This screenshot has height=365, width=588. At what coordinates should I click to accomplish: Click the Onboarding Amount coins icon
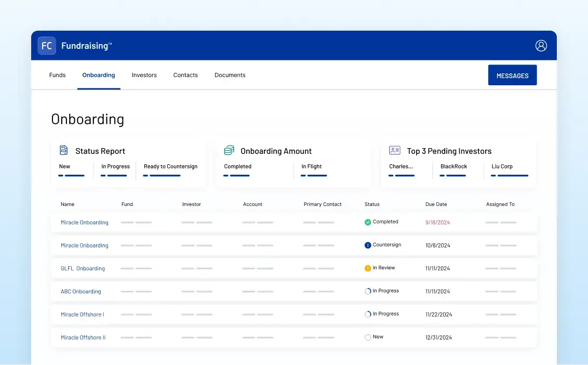tap(229, 150)
